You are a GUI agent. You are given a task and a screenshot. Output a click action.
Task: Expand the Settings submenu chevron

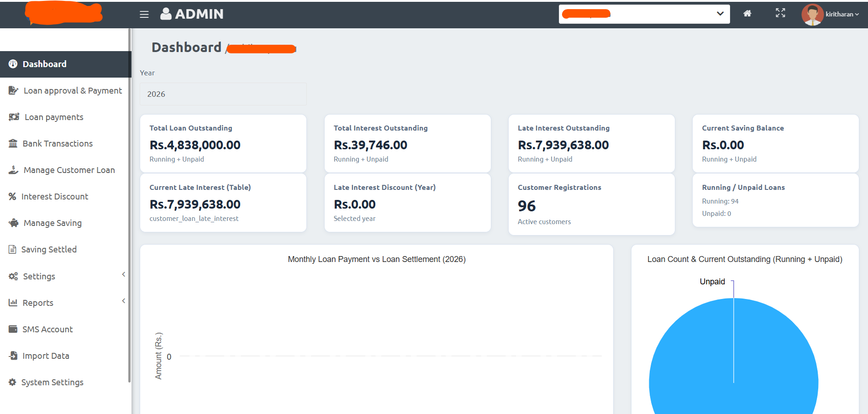tap(123, 274)
